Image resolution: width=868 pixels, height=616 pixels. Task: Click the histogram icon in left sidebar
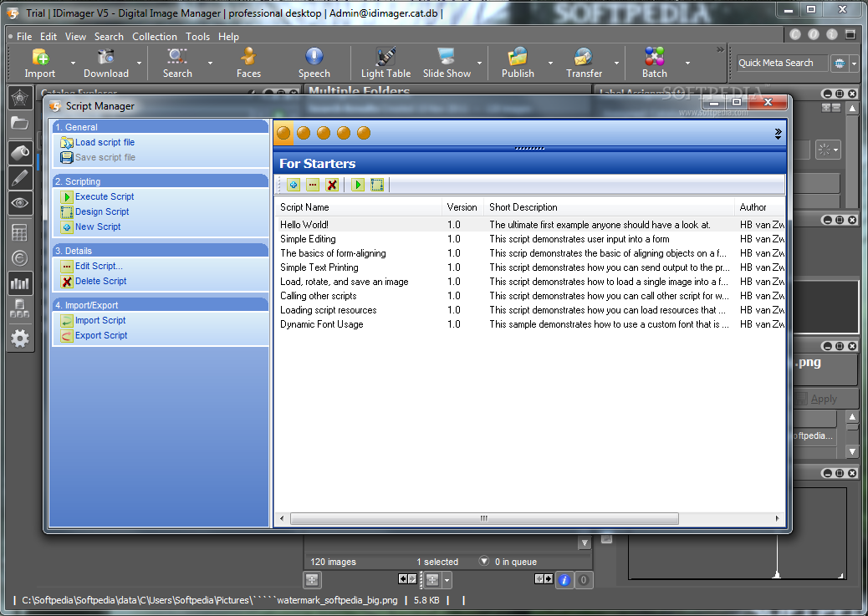[20, 284]
